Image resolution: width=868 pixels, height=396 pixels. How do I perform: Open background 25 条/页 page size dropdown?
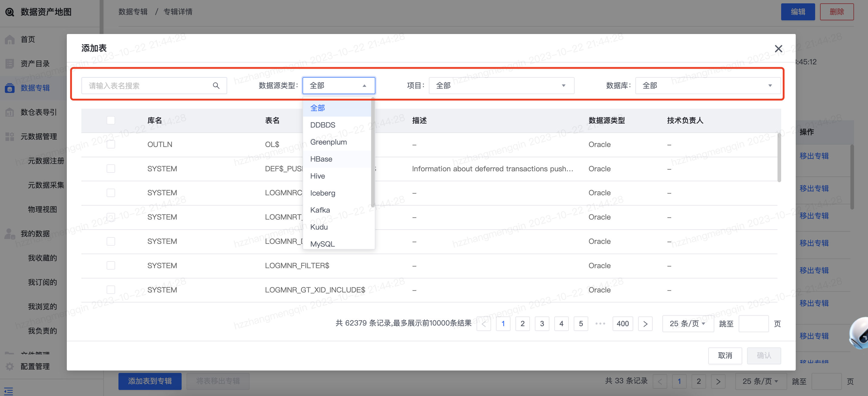(x=761, y=381)
